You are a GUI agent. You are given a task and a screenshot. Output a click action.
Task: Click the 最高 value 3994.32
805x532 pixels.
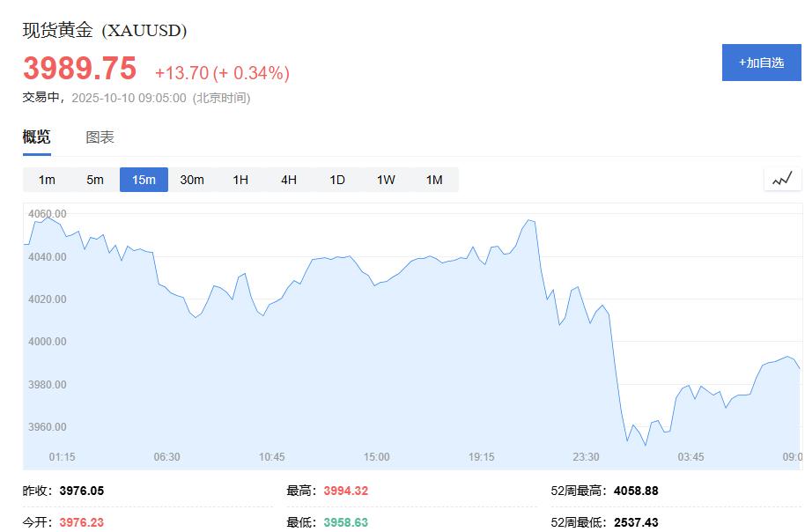(345, 491)
